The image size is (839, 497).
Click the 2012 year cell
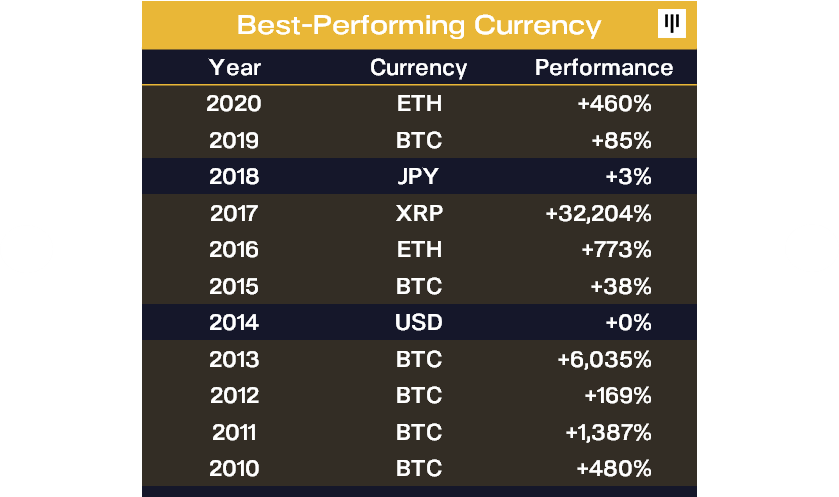(x=234, y=395)
